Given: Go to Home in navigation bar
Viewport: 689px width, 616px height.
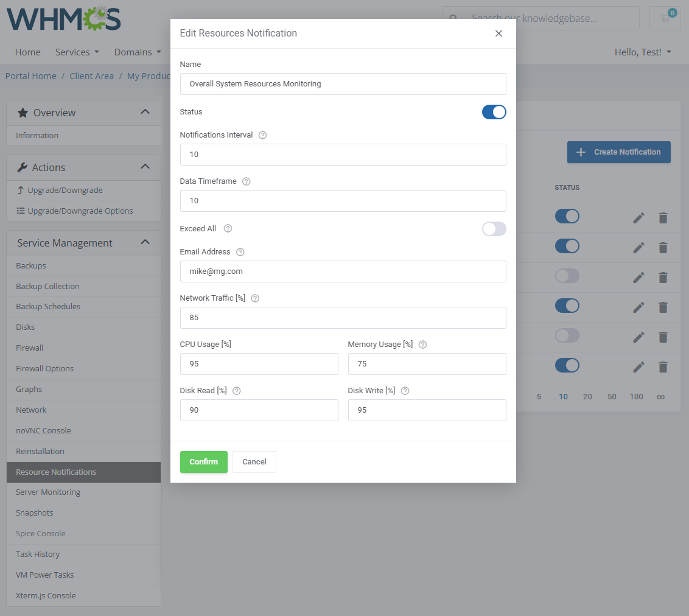Looking at the screenshot, I should 27,52.
